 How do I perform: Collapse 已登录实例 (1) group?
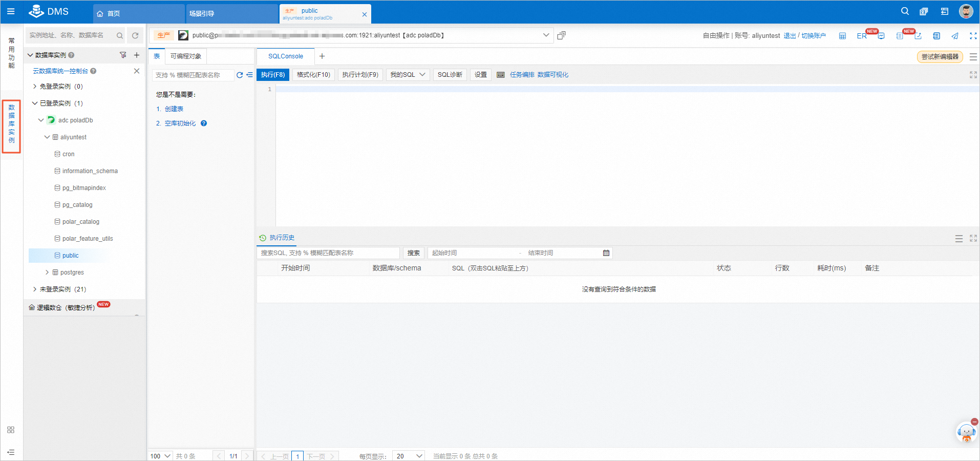35,103
